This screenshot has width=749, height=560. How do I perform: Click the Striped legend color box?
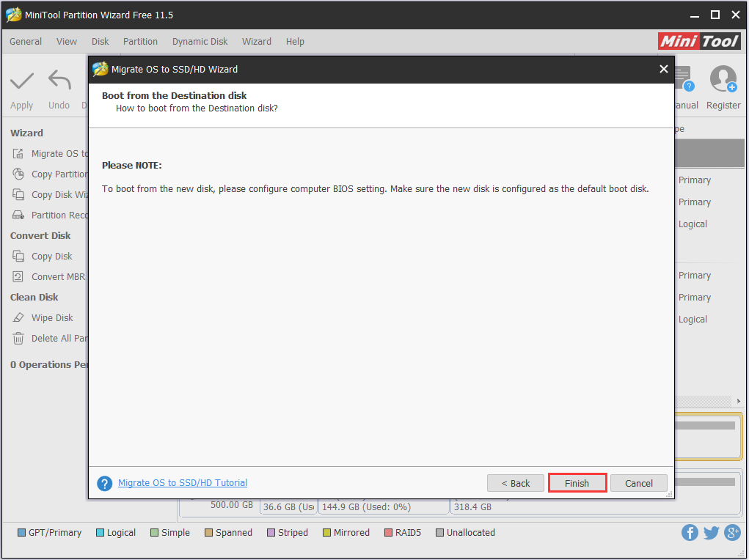(x=271, y=533)
